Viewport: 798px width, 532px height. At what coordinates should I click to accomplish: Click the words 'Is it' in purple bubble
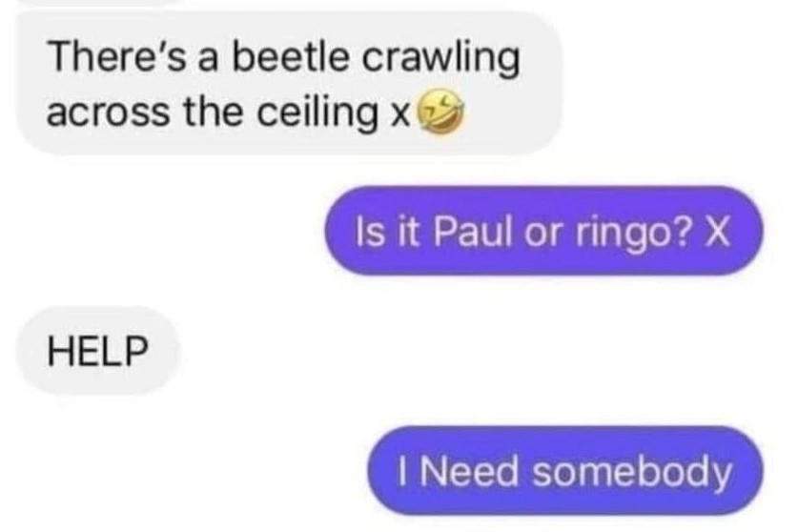(387, 232)
